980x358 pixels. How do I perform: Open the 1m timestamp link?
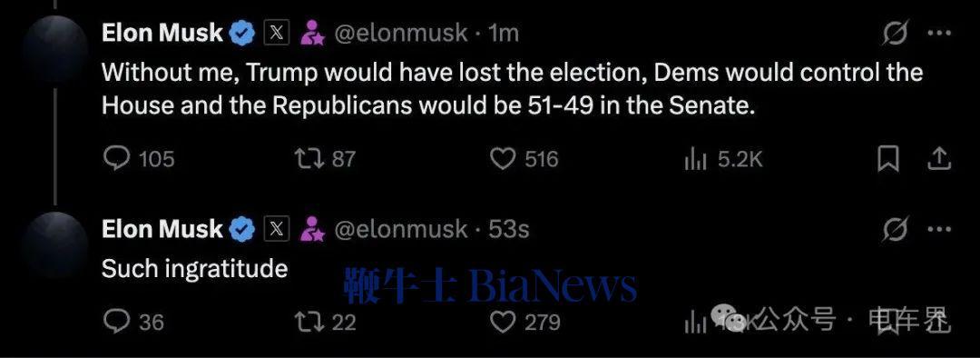(x=504, y=34)
